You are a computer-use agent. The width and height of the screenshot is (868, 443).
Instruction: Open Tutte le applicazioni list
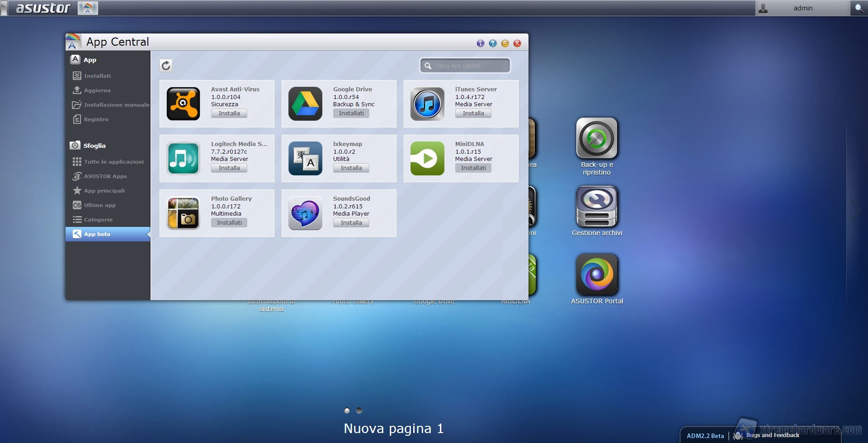[x=113, y=162]
